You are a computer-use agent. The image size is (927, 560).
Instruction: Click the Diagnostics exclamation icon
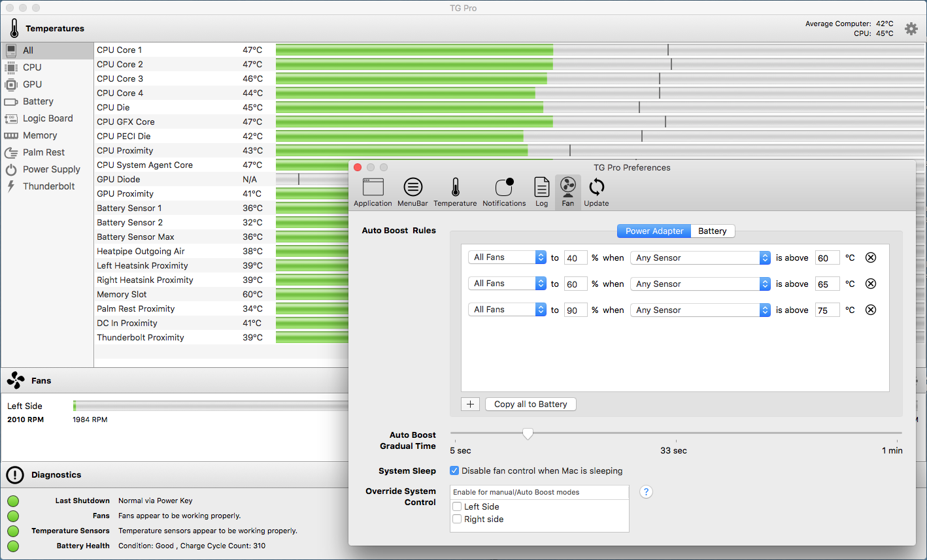point(16,475)
